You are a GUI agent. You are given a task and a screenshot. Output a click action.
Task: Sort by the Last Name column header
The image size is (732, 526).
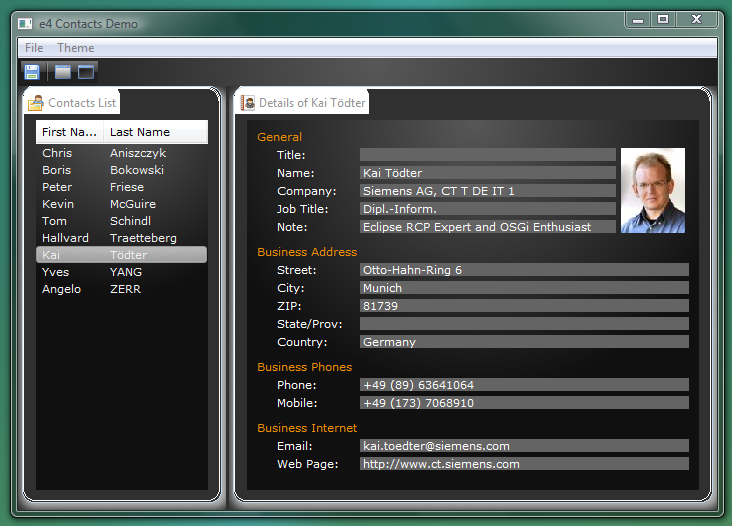click(140, 132)
